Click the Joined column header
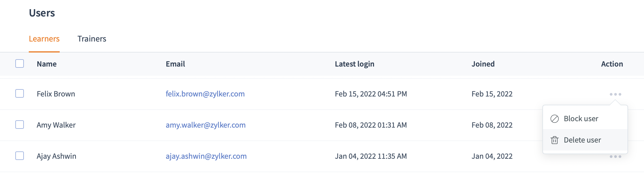 pos(483,64)
